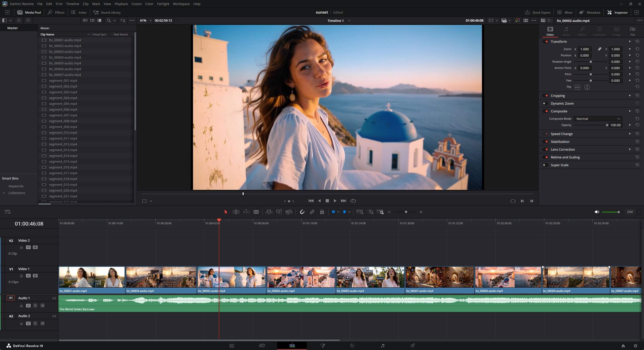Open Media Pool search options dropdown

click(x=115, y=20)
